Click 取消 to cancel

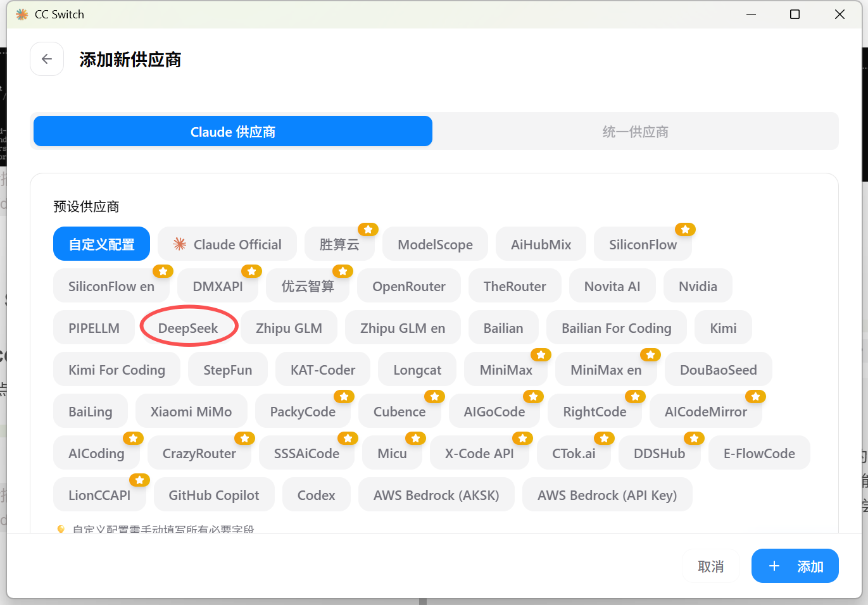[x=710, y=566]
